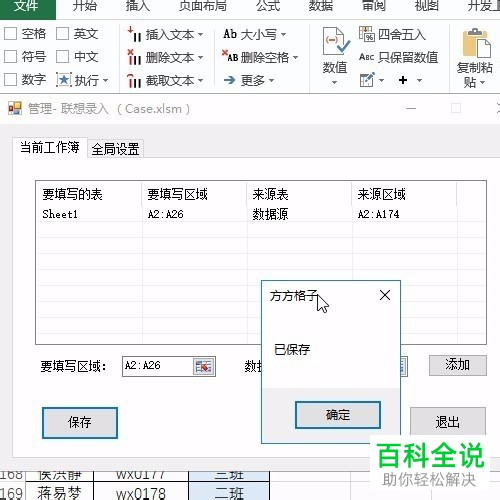Click the 审阅 (Review) ribbon tab
500x500 pixels.
[x=374, y=6]
